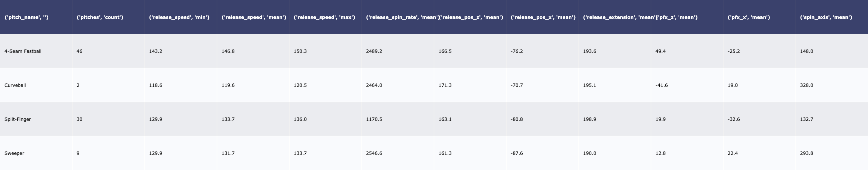This screenshot has width=868, height=170.
Task: Click the pitches count column header
Action: click(100, 17)
